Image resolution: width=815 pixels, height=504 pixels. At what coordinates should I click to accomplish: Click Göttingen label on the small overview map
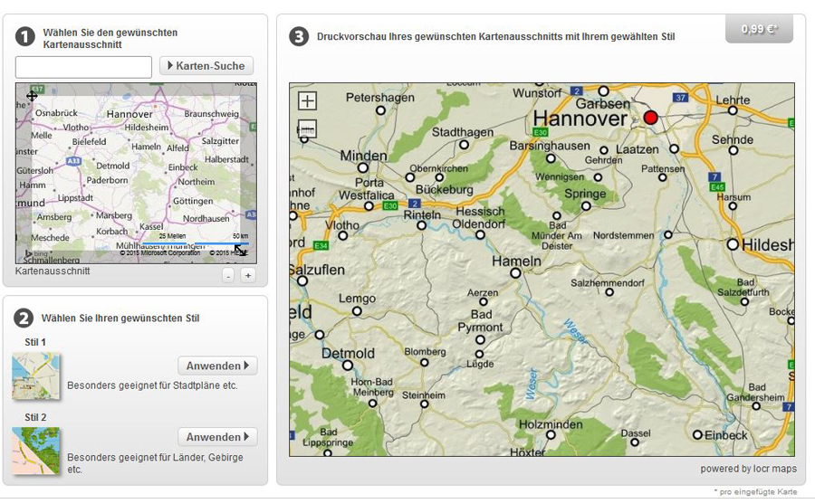pos(193,201)
